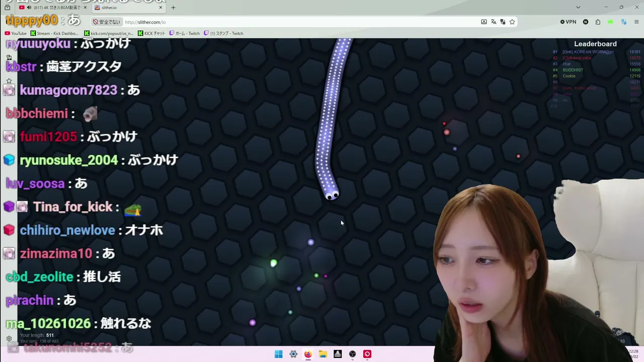The image size is (644, 362).
Task: Click the translate page icon
Action: coord(494,22)
